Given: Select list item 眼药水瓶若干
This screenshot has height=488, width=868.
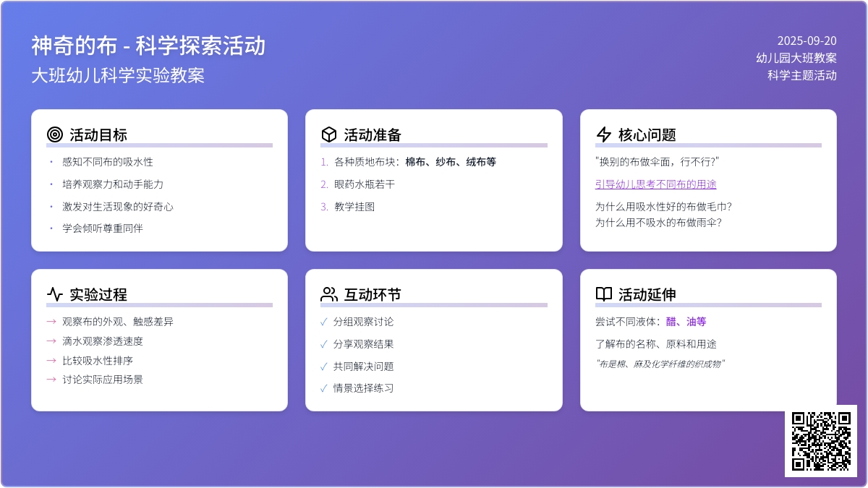Looking at the screenshot, I should [365, 184].
